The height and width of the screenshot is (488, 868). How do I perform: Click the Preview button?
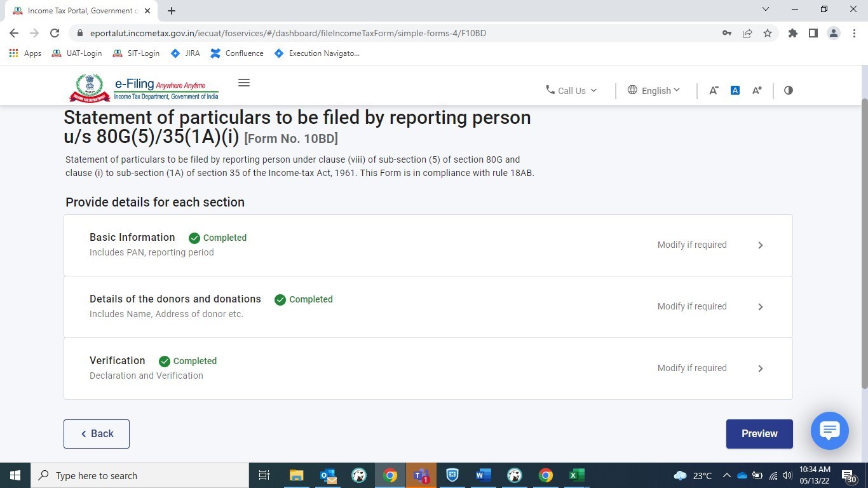point(759,433)
